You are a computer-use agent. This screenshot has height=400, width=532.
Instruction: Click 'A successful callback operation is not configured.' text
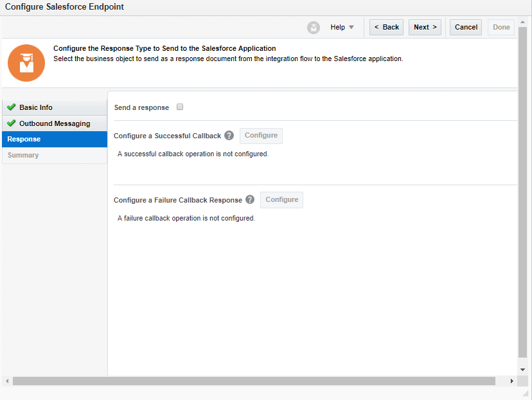pyautogui.click(x=193, y=154)
